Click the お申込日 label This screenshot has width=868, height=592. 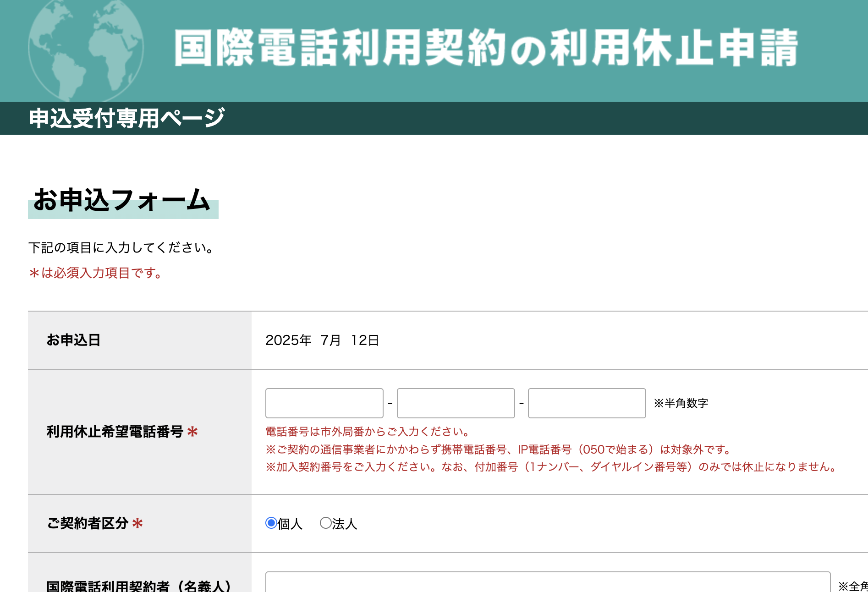[73, 340]
